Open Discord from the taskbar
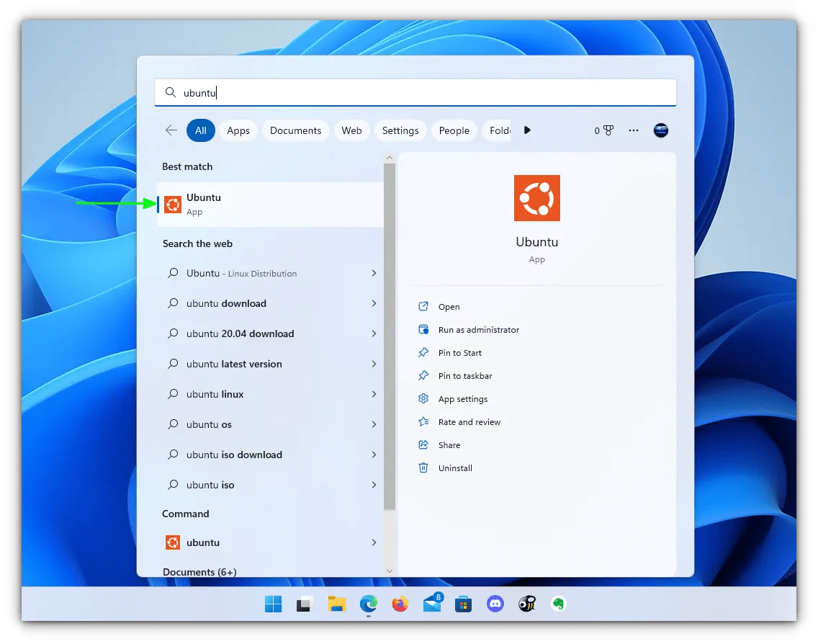 coord(495,604)
